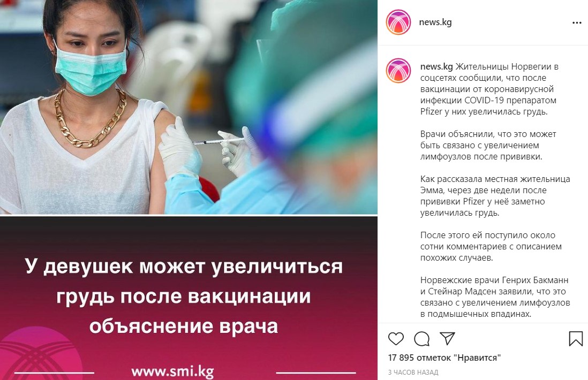
Task: Click the news.kg avatar beside the caption
Action: (x=398, y=71)
